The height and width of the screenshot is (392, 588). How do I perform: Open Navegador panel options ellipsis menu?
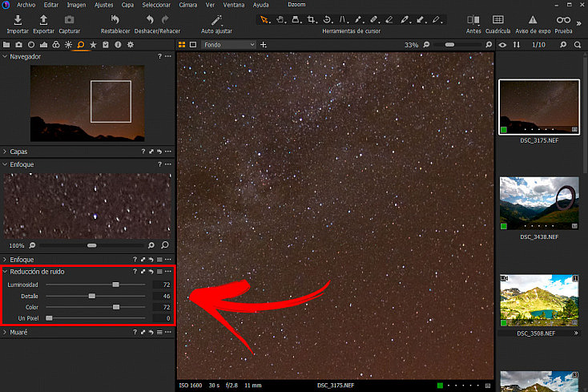pos(168,56)
